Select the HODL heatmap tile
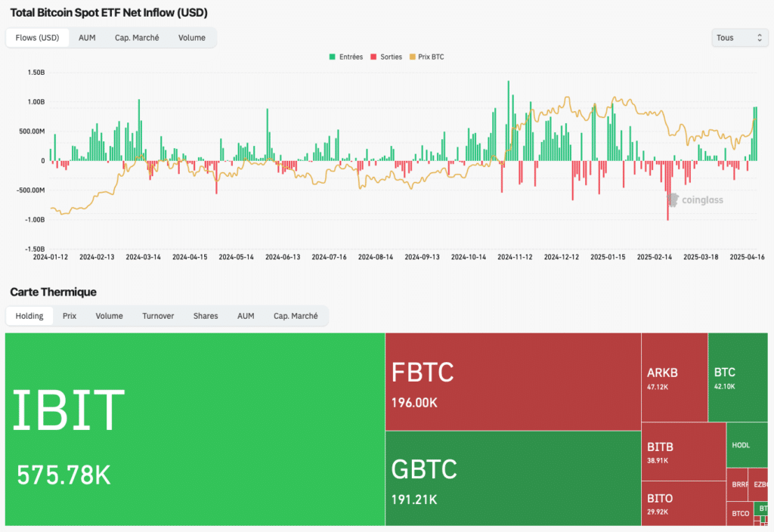The image size is (774, 532). coord(748,445)
